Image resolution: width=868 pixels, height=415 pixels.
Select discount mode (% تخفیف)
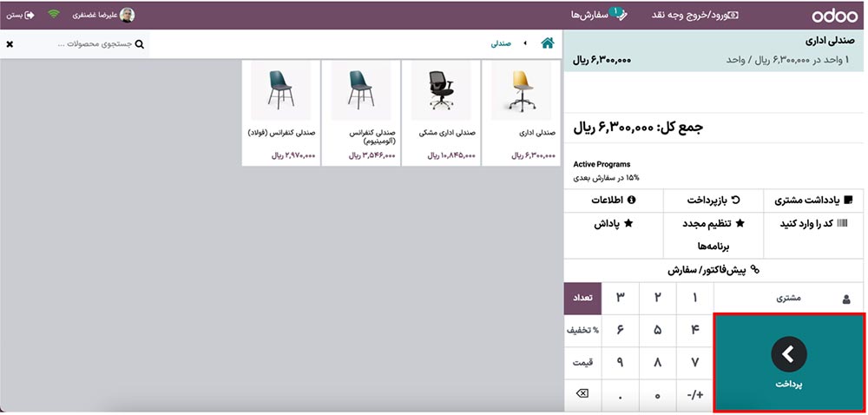(583, 330)
